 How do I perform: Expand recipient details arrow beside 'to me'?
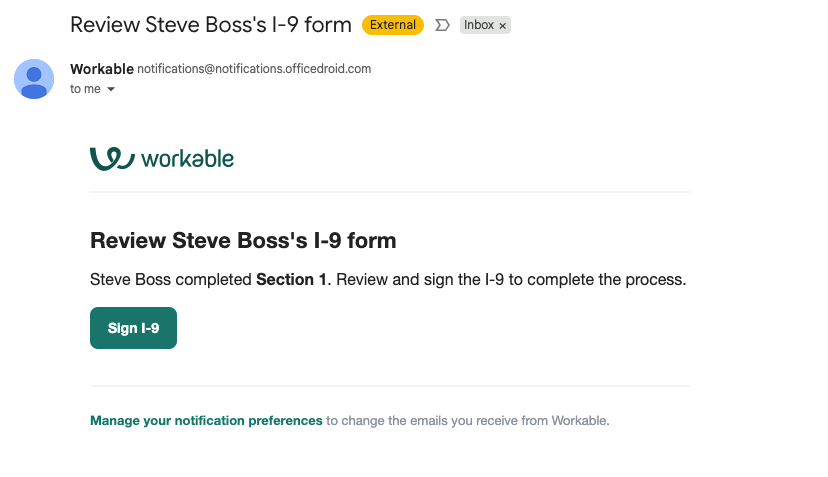point(111,90)
